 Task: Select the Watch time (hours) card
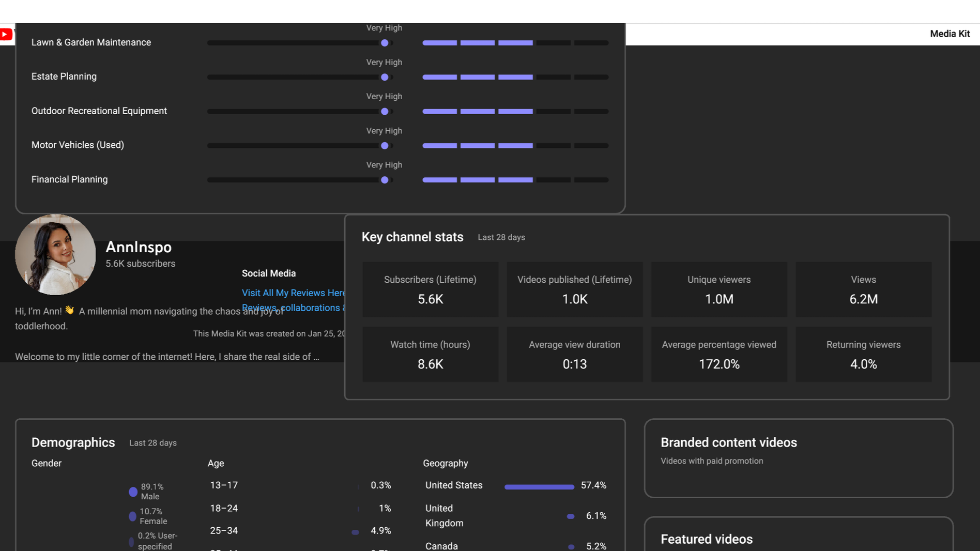tap(430, 354)
